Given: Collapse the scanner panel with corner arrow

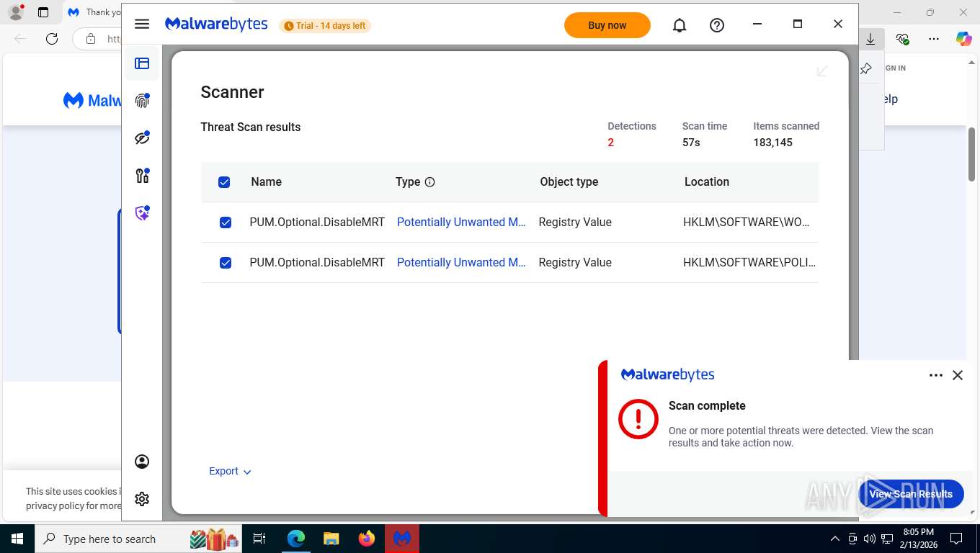Looking at the screenshot, I should coord(822,71).
